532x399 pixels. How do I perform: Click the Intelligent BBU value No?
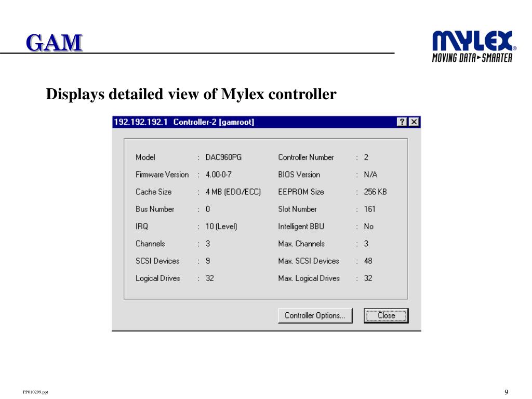click(x=368, y=227)
